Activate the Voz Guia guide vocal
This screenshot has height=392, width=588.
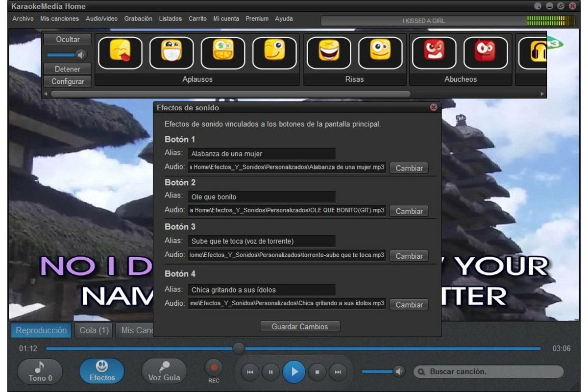(164, 371)
